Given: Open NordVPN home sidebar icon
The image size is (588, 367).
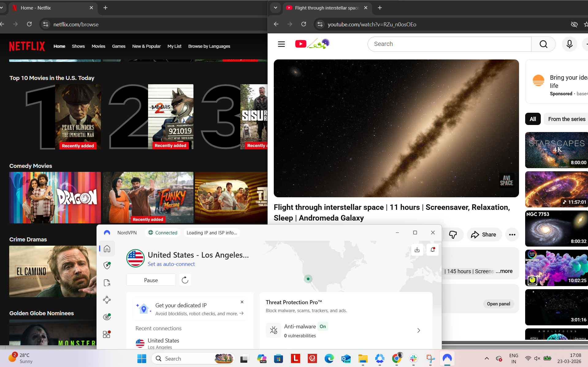Looking at the screenshot, I should [x=107, y=248].
